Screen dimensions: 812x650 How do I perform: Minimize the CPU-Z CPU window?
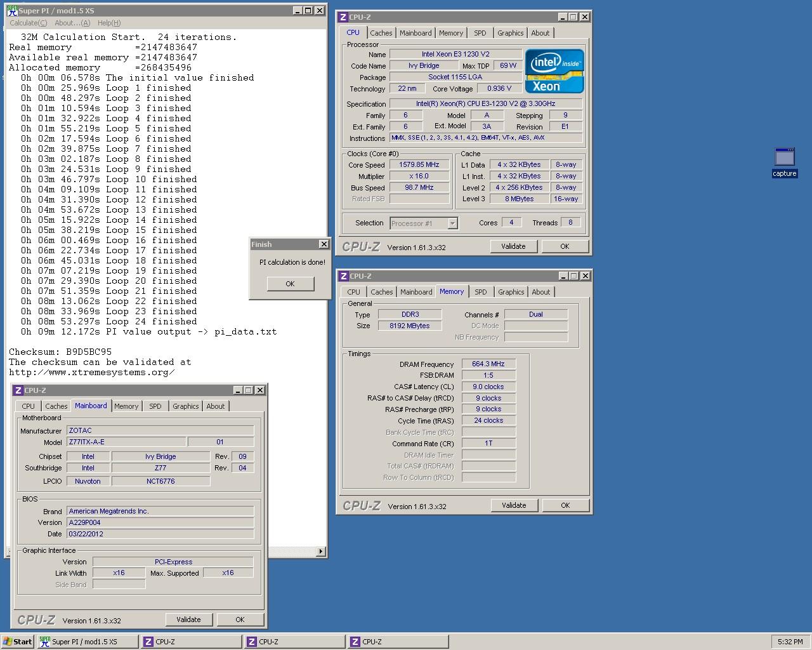(x=563, y=17)
